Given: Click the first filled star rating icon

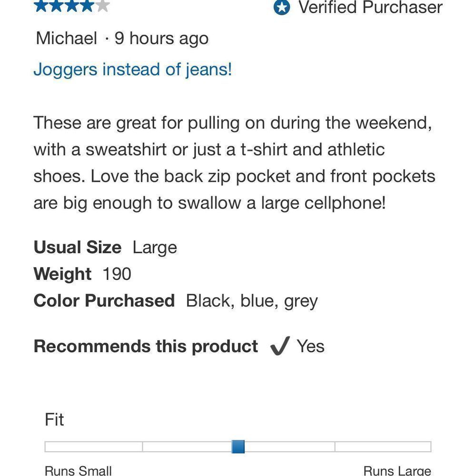Looking at the screenshot, I should point(40,6).
